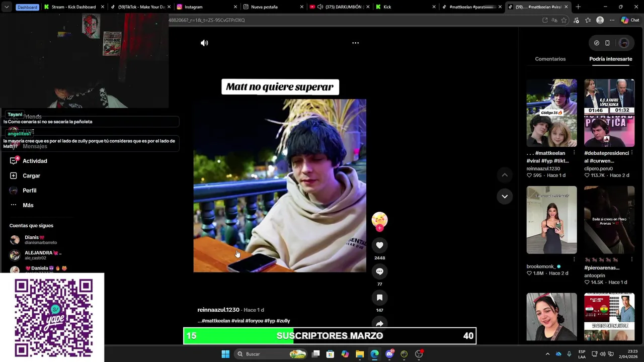
Task: Open options for the clipero.peru0 recommended video
Action: [631, 153]
